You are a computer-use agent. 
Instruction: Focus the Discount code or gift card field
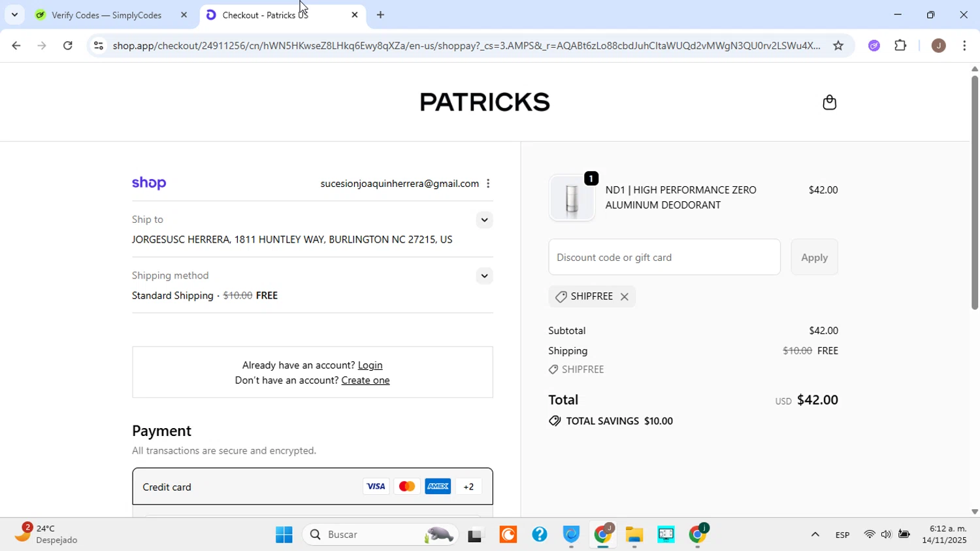coord(664,258)
